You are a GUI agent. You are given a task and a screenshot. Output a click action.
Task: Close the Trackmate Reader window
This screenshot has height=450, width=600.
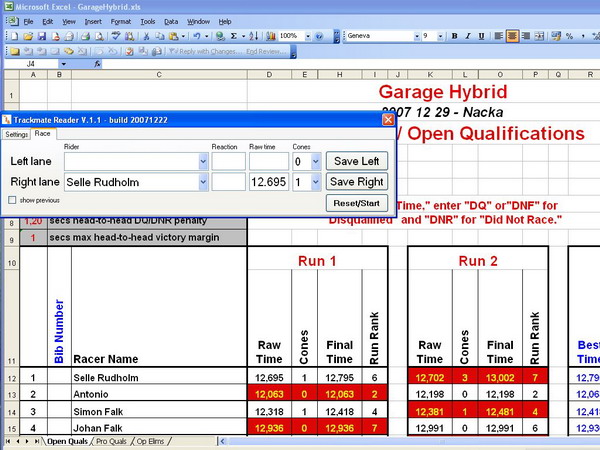[x=388, y=120]
